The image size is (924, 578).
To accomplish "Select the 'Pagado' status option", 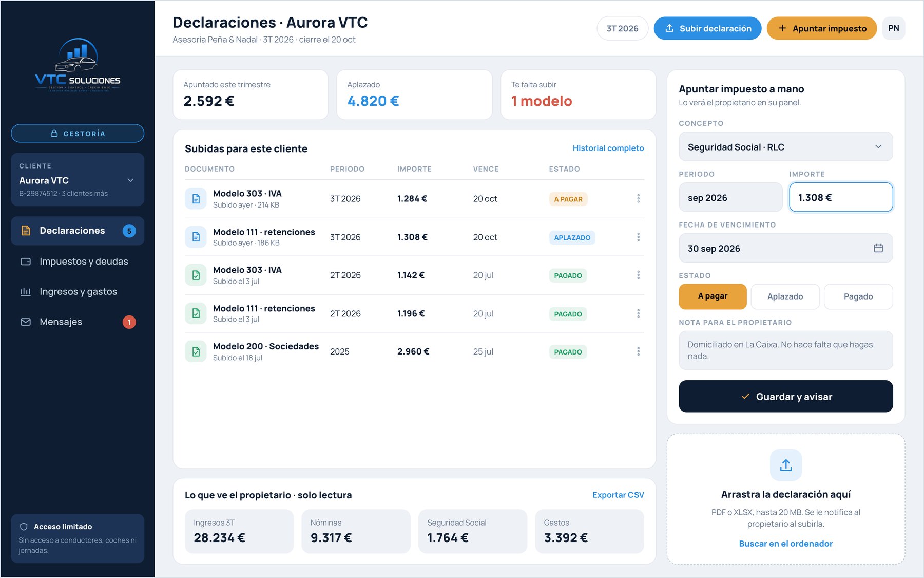I will point(858,296).
